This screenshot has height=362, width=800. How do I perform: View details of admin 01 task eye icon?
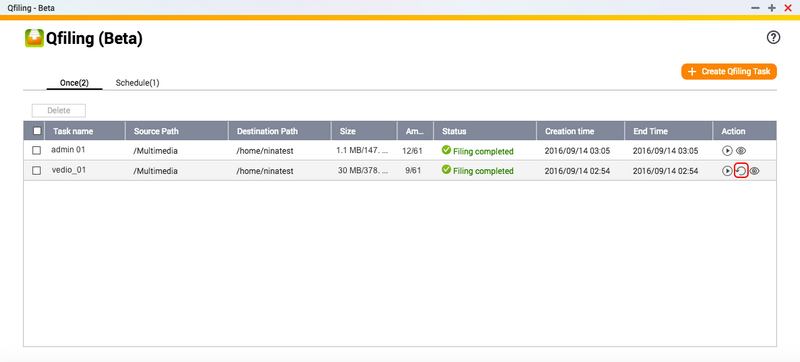(x=741, y=151)
